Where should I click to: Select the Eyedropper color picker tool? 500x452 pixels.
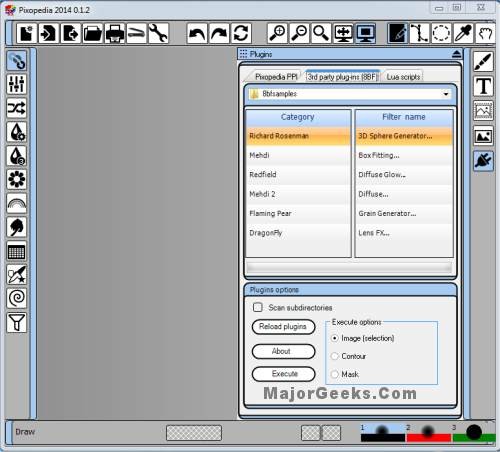463,33
